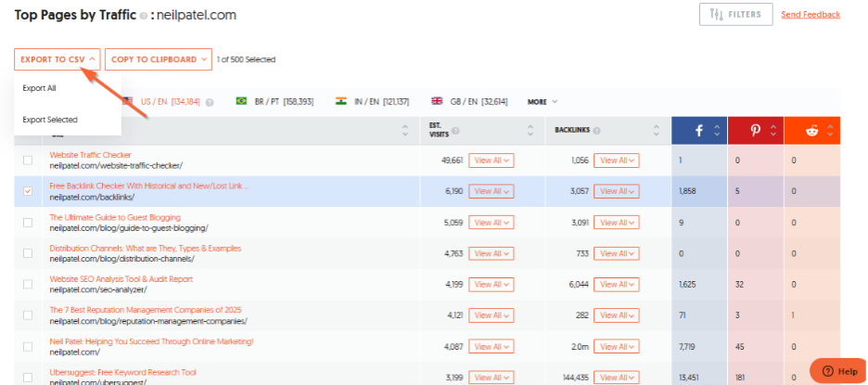This screenshot has width=868, height=385.
Task: Check the Website Traffic Checker row checkbox
Action: [28, 160]
